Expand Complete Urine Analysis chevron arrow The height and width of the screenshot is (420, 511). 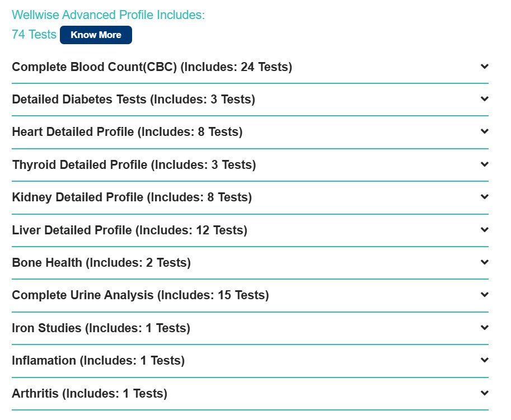[485, 295]
